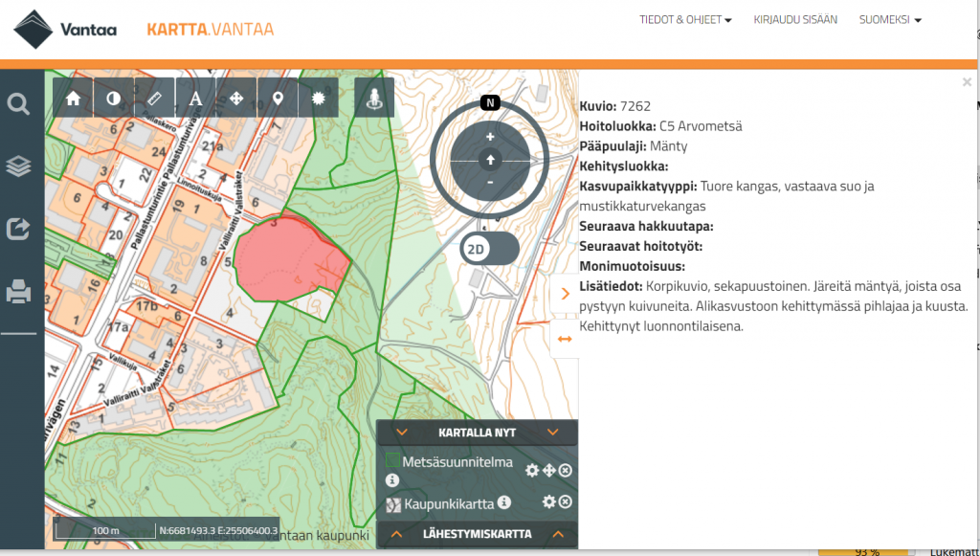Select the location pin marker tool

pos(278,98)
